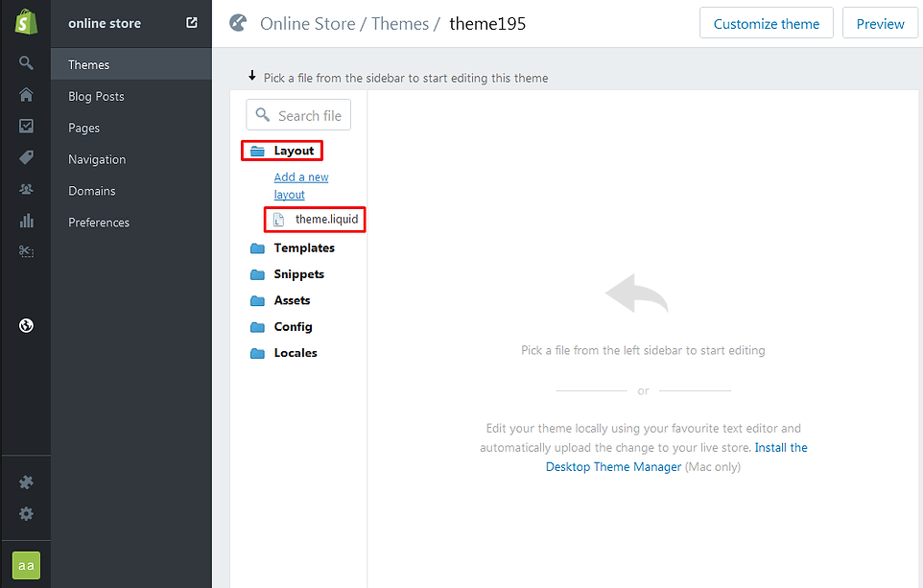Open Products via the price tag icon
This screenshot has height=588, width=923.
click(26, 157)
